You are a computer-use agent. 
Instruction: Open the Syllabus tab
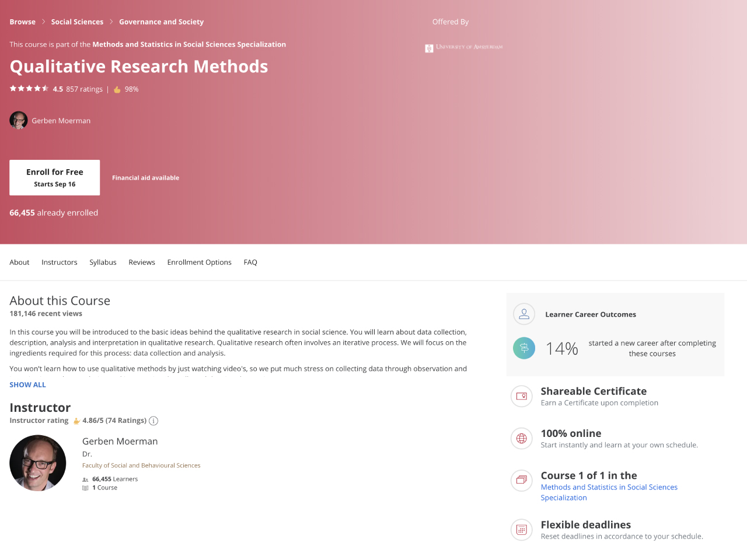pyautogui.click(x=103, y=262)
